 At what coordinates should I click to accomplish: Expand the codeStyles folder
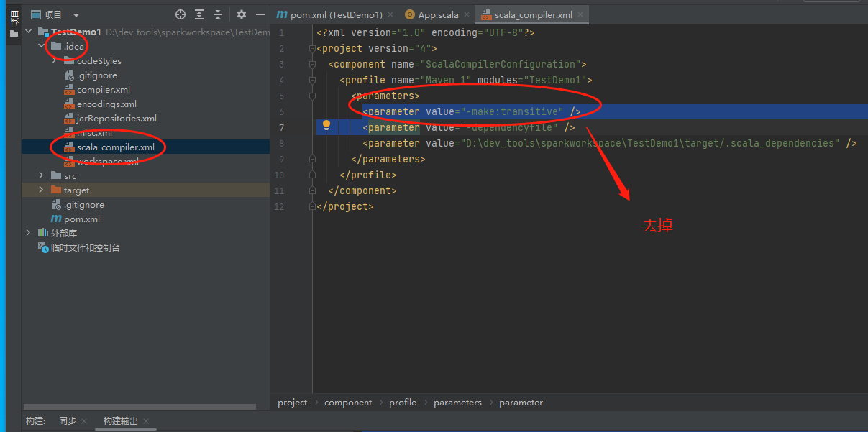pos(55,61)
